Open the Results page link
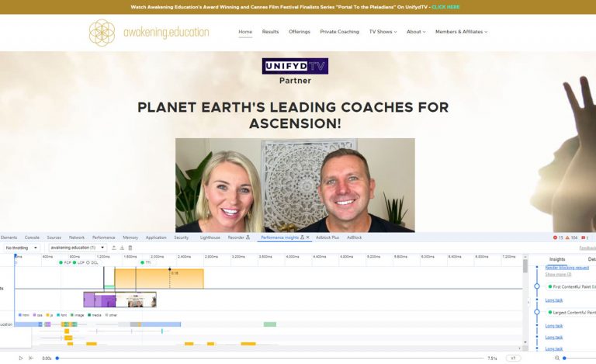Image resolution: width=596 pixels, height=364 pixels. (270, 32)
